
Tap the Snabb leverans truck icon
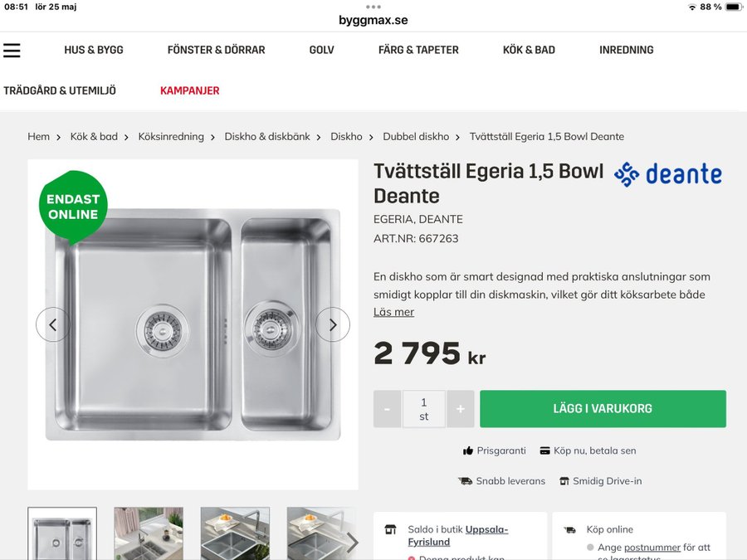click(x=465, y=481)
